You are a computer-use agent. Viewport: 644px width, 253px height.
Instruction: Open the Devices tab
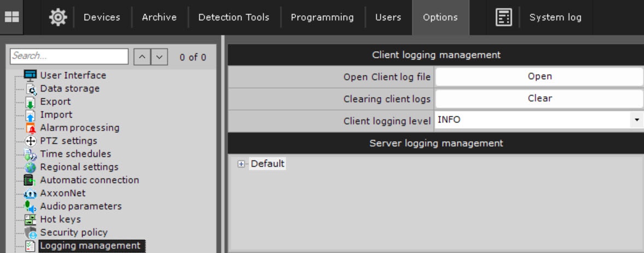[x=102, y=17]
